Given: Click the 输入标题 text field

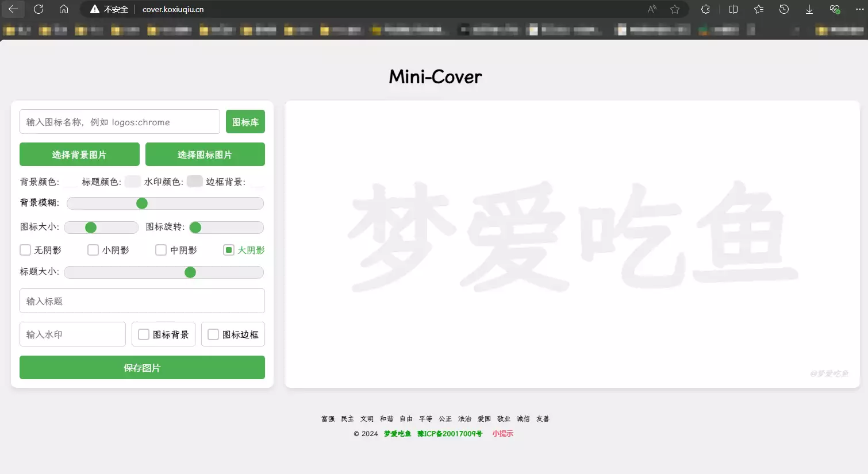Looking at the screenshot, I should (x=142, y=301).
